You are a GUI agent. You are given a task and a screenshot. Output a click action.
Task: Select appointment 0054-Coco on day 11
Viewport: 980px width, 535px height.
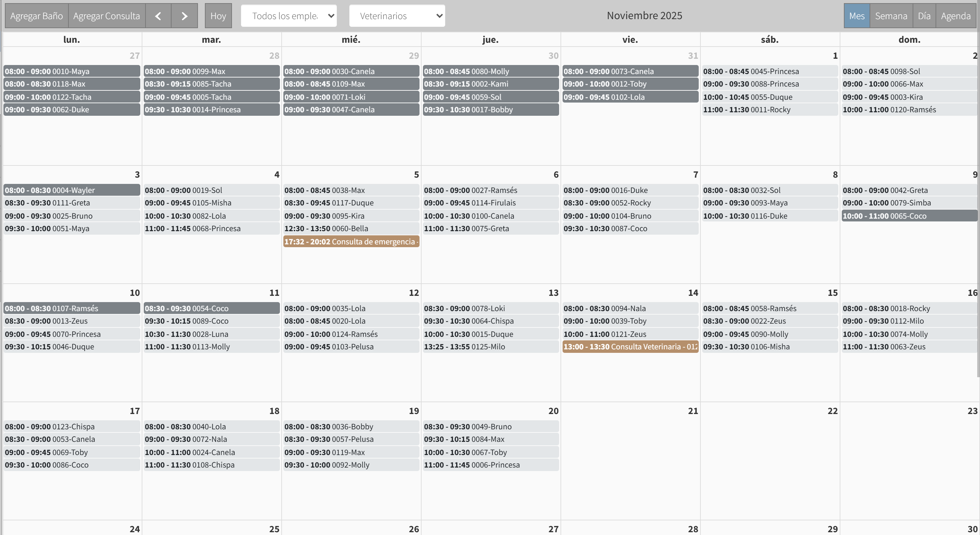(x=211, y=308)
